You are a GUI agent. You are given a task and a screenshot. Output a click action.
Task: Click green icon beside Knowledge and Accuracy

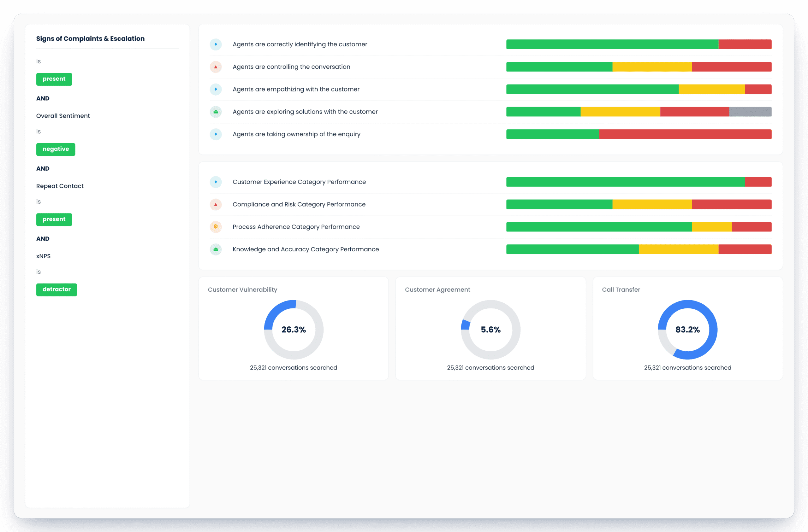point(216,249)
